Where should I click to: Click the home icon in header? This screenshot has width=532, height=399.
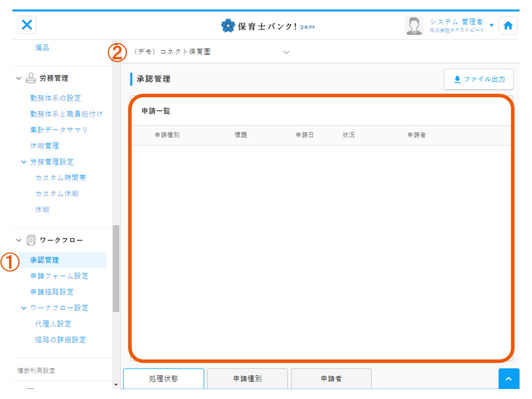click(x=508, y=26)
